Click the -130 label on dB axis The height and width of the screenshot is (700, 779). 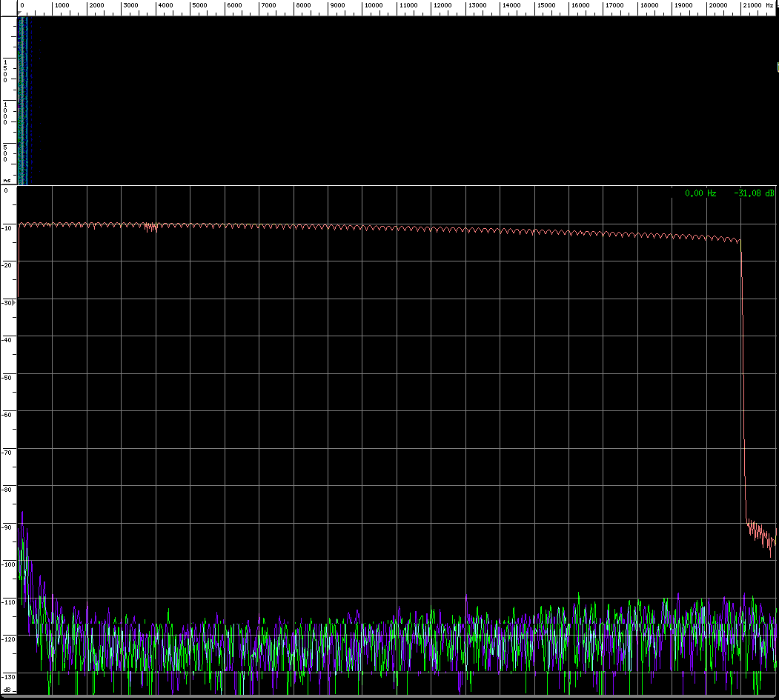8,677
